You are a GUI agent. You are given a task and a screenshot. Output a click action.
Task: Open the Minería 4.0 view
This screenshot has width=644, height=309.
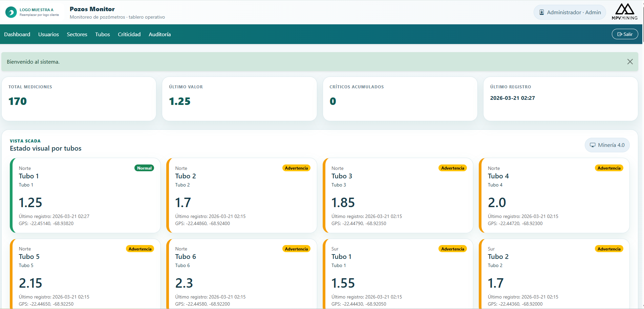point(607,145)
